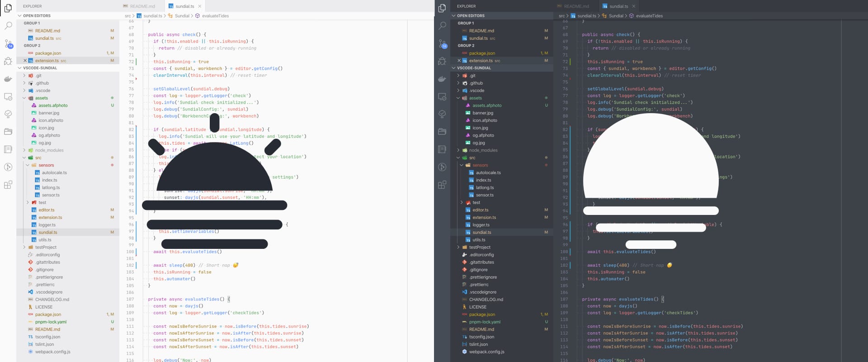Click tree-shaped activity icon in light window

pyautogui.click(x=8, y=114)
